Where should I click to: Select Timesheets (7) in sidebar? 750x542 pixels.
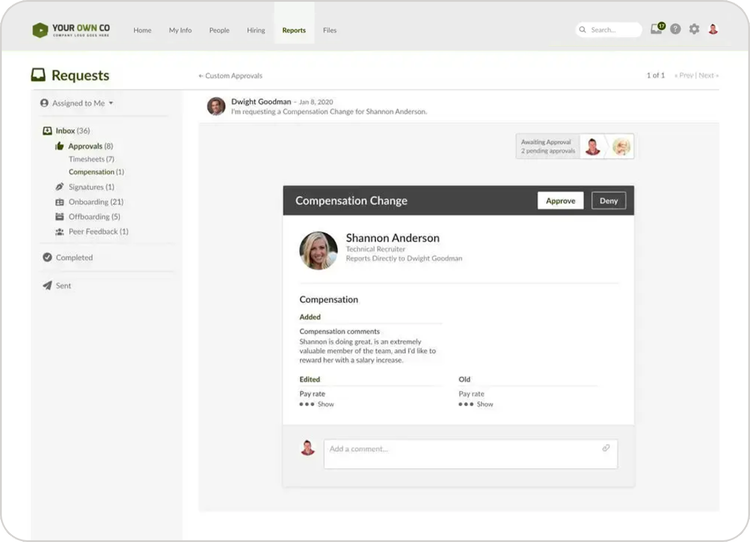click(x=91, y=159)
